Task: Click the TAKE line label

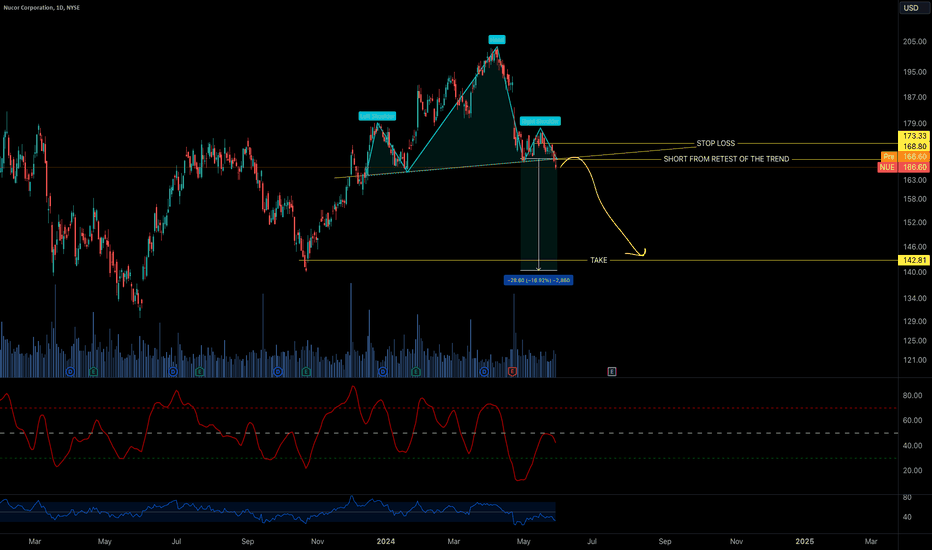Action: (599, 260)
